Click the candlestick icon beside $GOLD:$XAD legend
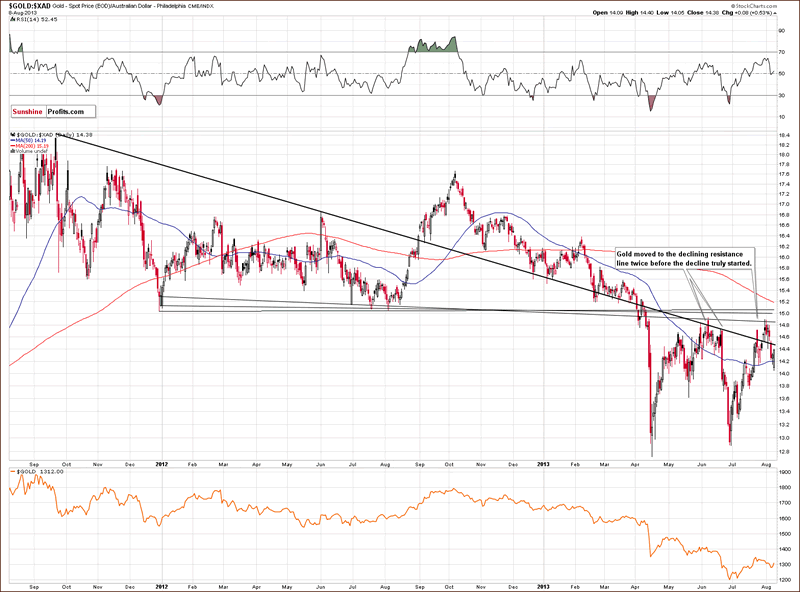Screen dimensions: 800x592 tap(10, 133)
